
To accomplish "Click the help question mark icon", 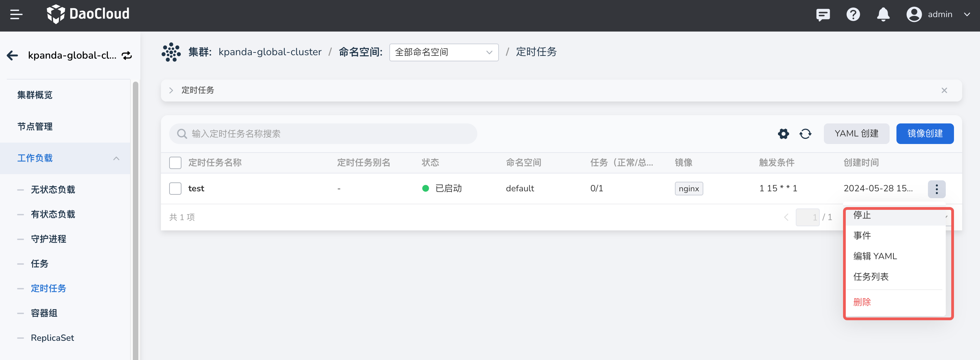I will point(853,14).
